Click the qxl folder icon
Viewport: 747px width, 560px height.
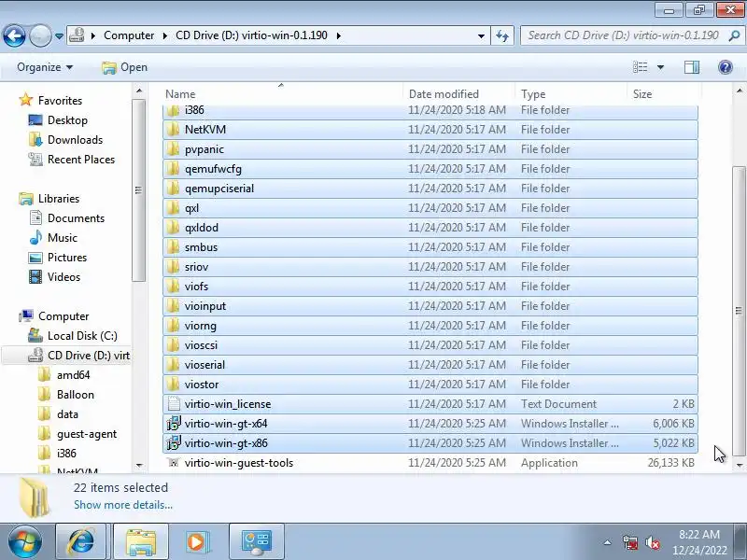(174, 207)
